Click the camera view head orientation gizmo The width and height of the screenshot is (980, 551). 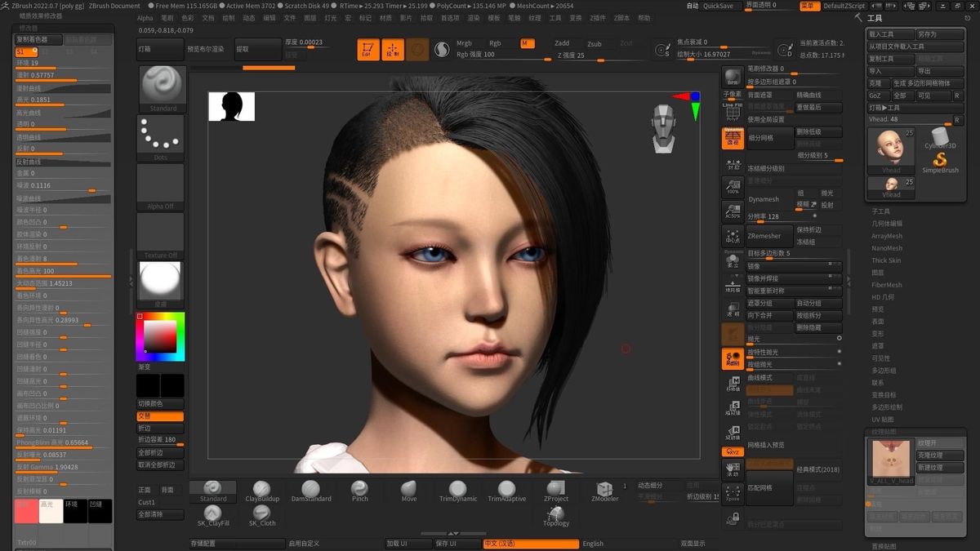663,129
